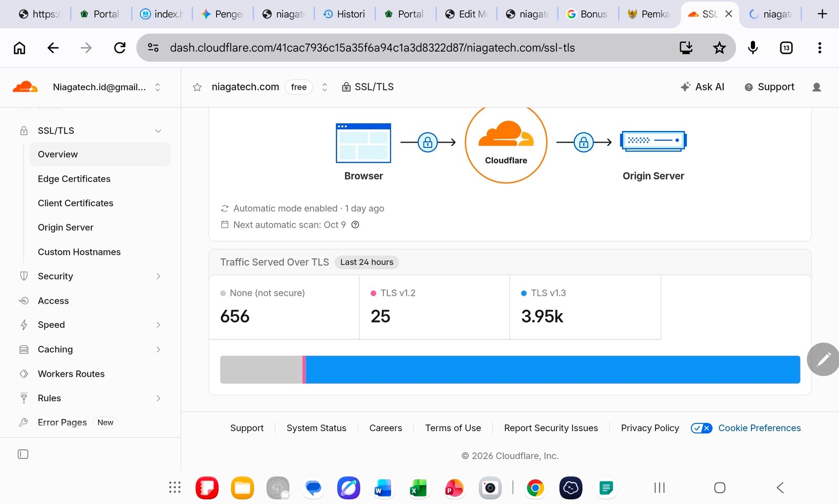Open the app drawer grid icon
The width and height of the screenshot is (839, 504).
[175, 488]
